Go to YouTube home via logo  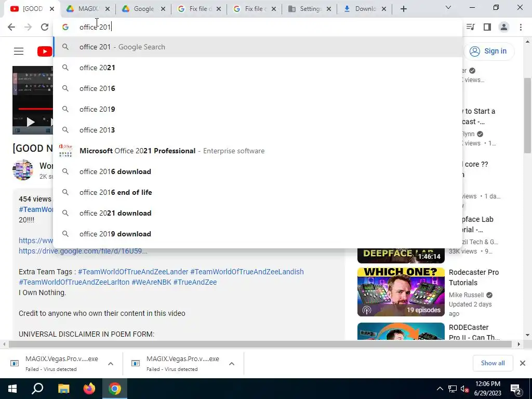click(45, 51)
